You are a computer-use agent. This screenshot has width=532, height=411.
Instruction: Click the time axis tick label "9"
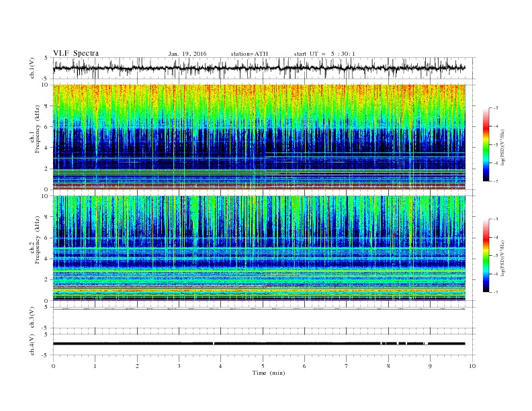pos(430,366)
